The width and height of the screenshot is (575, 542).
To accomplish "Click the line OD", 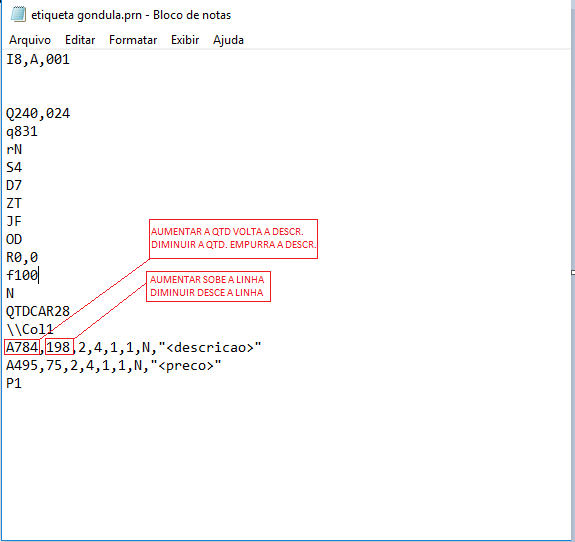I will 14,239.
